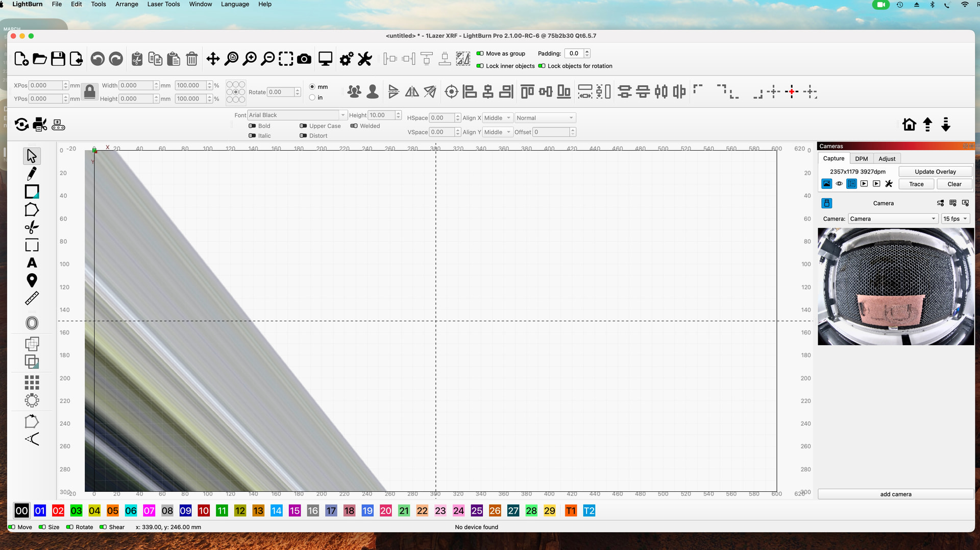Switch to the DPM tab
Screen dimensions: 980x550
point(862,159)
